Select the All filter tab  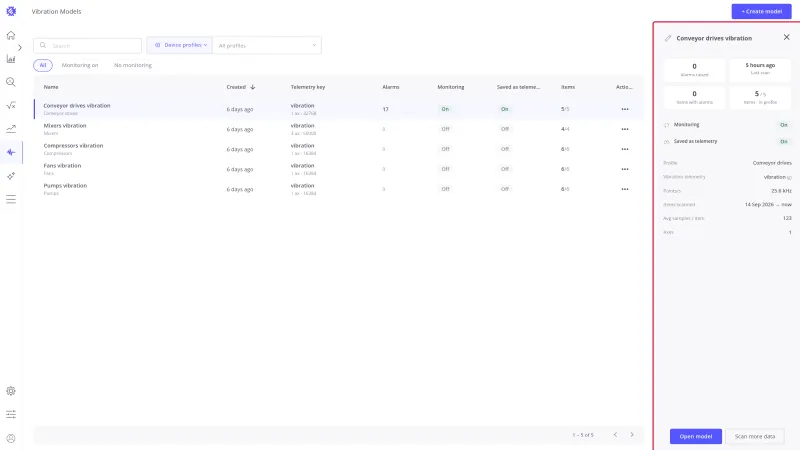[x=43, y=65]
